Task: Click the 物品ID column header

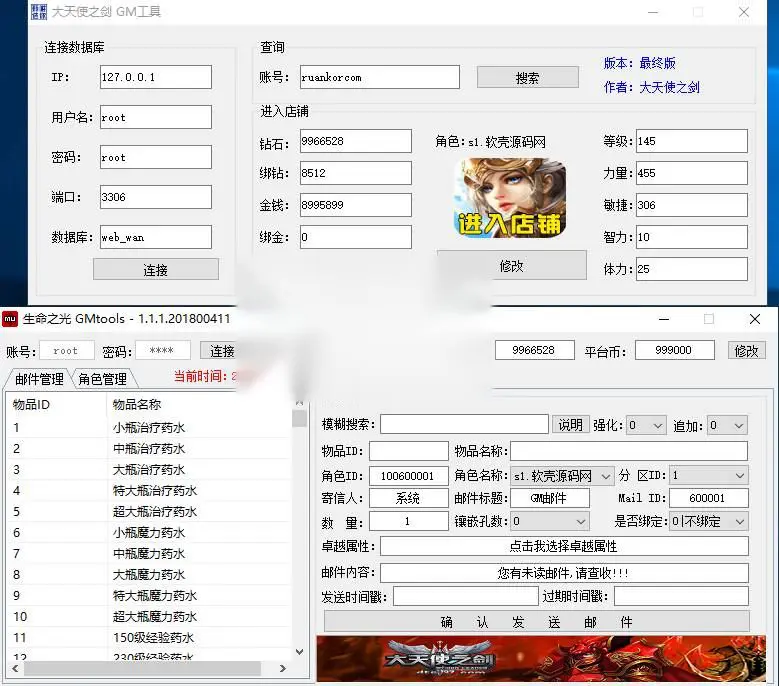Action: click(57, 404)
